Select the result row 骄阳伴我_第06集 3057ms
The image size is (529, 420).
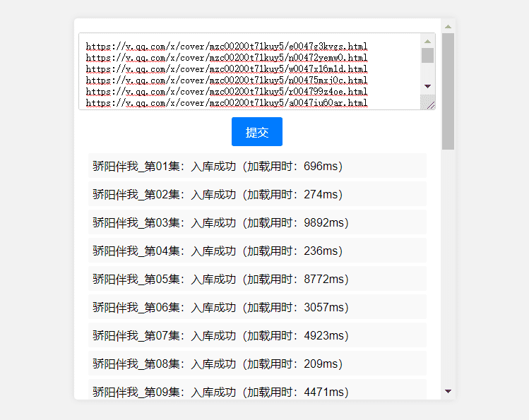(257, 307)
